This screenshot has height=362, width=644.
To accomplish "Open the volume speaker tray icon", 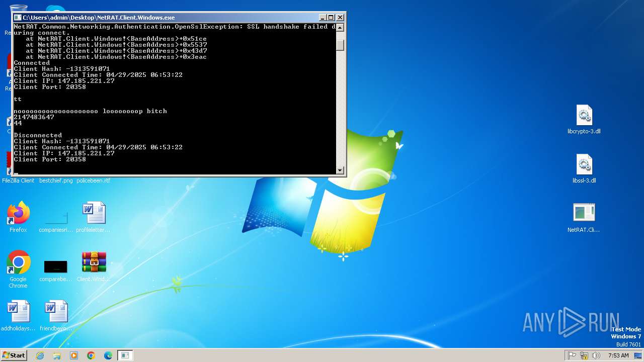I will (x=596, y=355).
